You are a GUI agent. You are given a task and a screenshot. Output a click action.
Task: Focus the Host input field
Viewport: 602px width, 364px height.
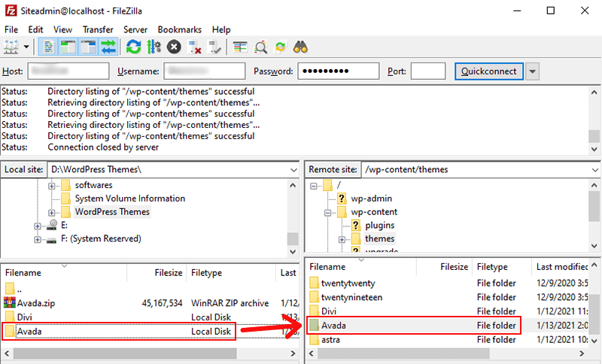click(68, 71)
